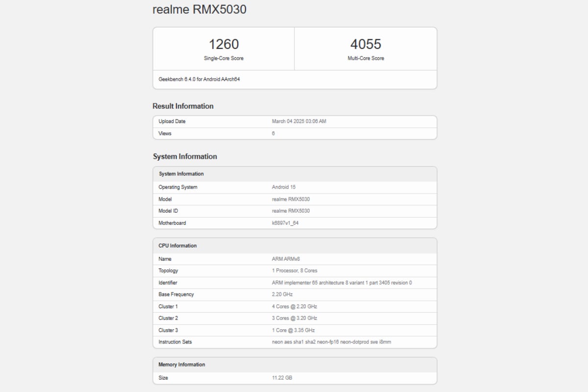Image resolution: width=588 pixels, height=392 pixels.
Task: Click the 'Motherboard' row label
Action: (x=172, y=223)
